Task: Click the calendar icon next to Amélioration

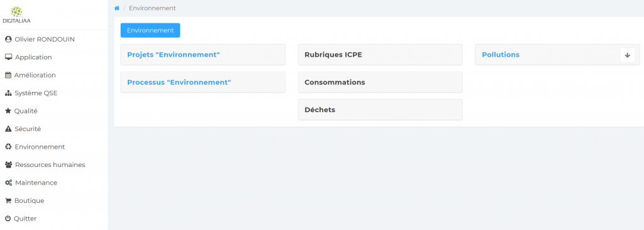Action: click(x=8, y=75)
